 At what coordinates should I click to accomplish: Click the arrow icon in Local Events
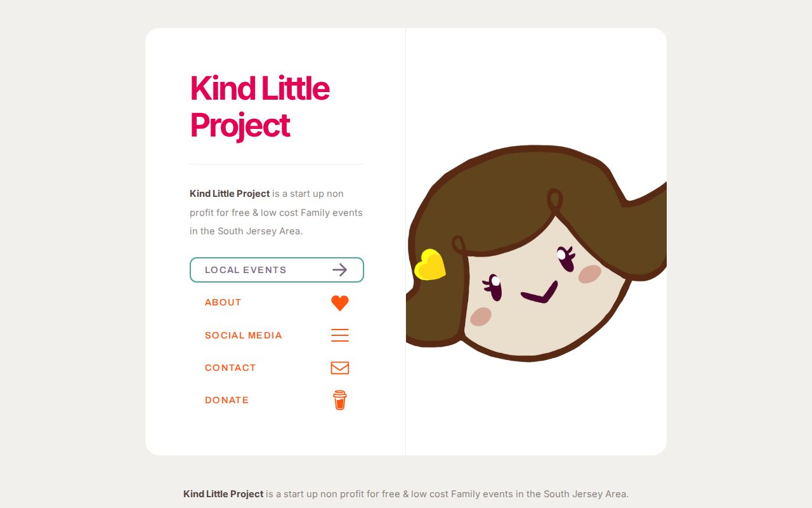pos(340,270)
